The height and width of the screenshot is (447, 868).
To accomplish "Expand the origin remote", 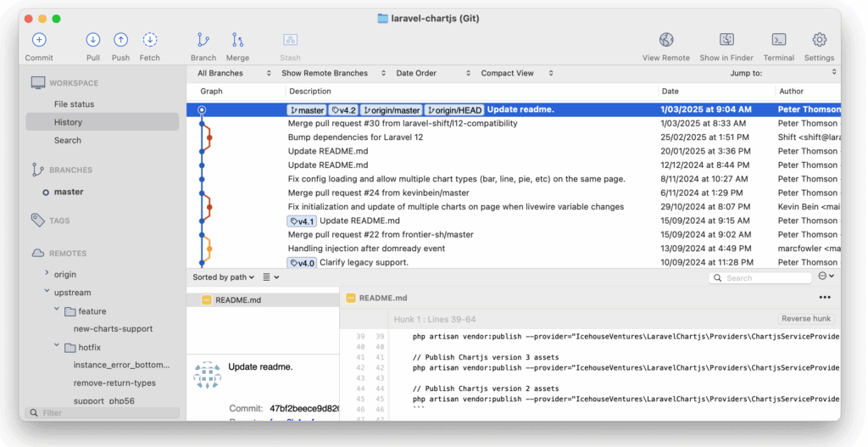I will click(47, 273).
